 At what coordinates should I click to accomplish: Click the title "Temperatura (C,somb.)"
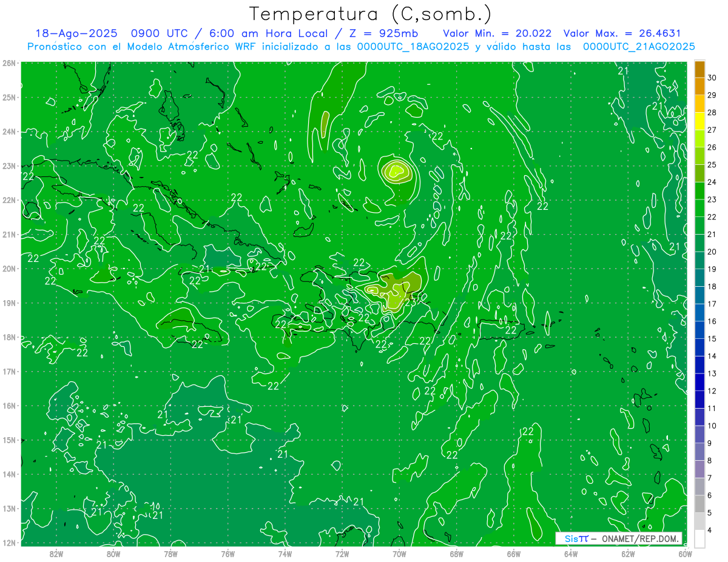tap(370, 15)
